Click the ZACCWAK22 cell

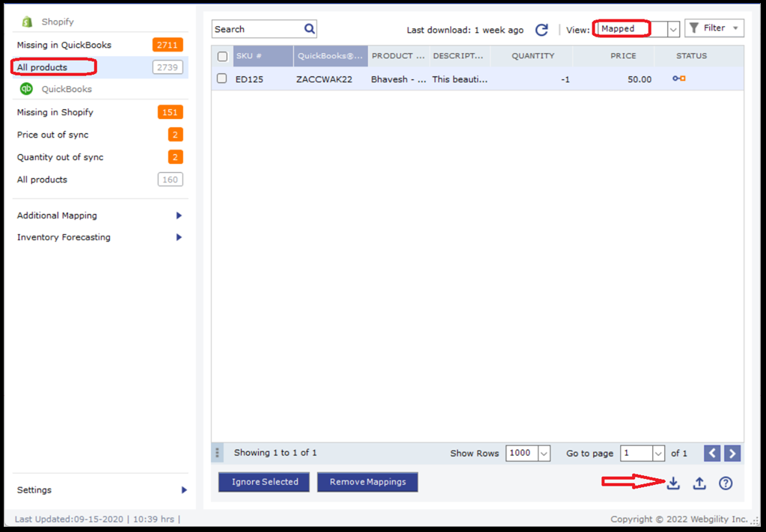coord(324,79)
